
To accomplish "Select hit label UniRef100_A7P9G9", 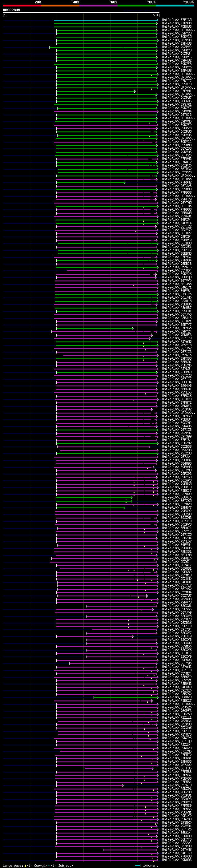I will click(x=177, y=416).
